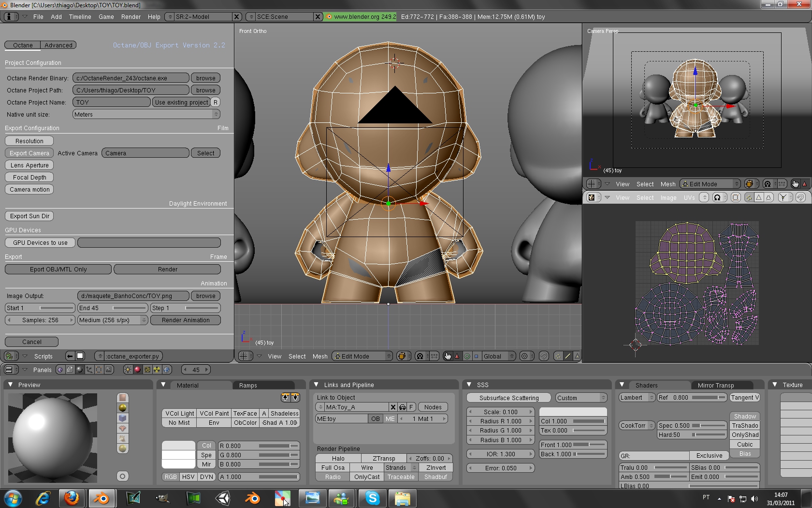
Task: Switch to the Advanced tab
Action: pyautogui.click(x=58, y=45)
